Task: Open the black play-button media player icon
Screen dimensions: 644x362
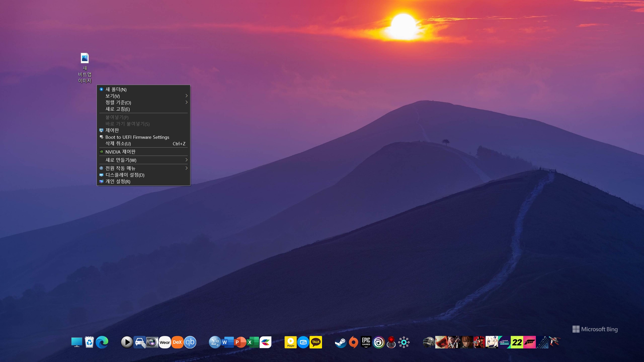Action: click(127, 342)
